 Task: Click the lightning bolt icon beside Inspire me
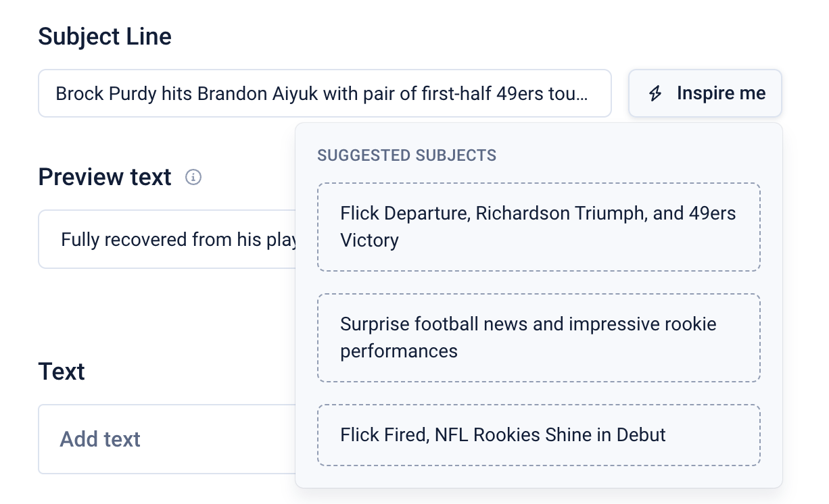pos(655,94)
